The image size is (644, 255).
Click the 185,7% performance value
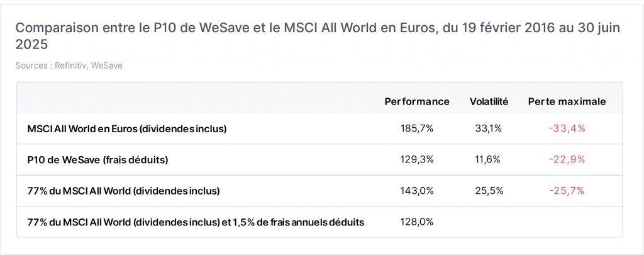(x=417, y=128)
